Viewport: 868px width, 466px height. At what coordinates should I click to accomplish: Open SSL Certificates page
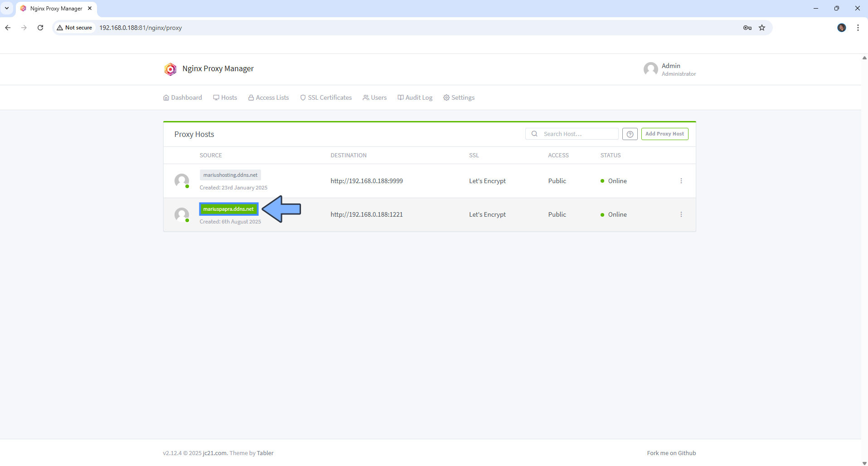(326, 97)
